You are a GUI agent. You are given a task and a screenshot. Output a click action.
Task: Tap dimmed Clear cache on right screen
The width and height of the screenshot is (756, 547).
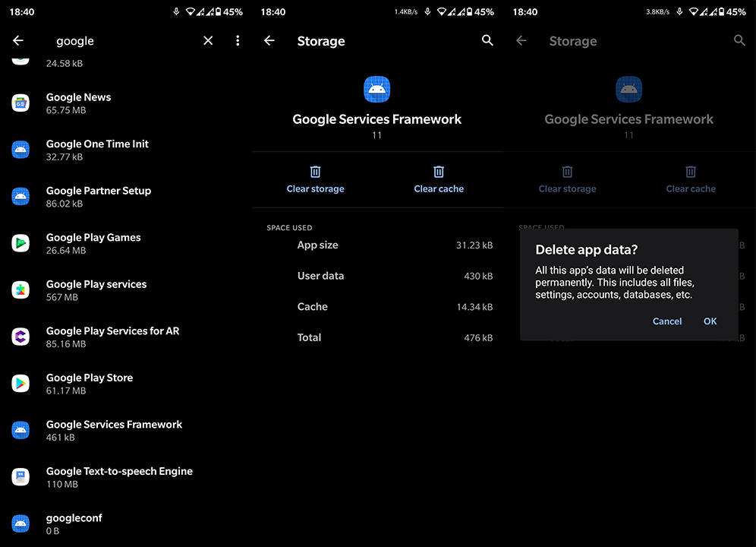click(x=691, y=179)
